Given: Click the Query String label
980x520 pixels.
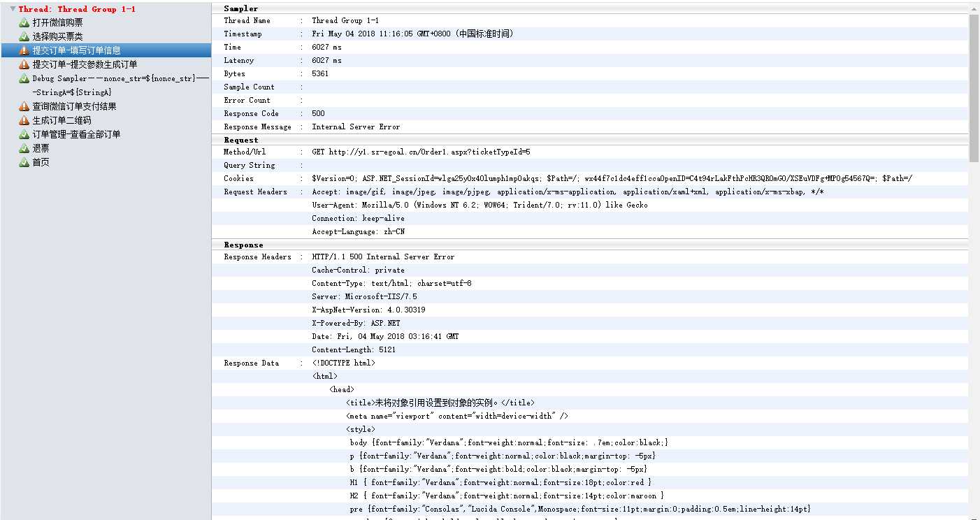Looking at the screenshot, I should point(249,165).
